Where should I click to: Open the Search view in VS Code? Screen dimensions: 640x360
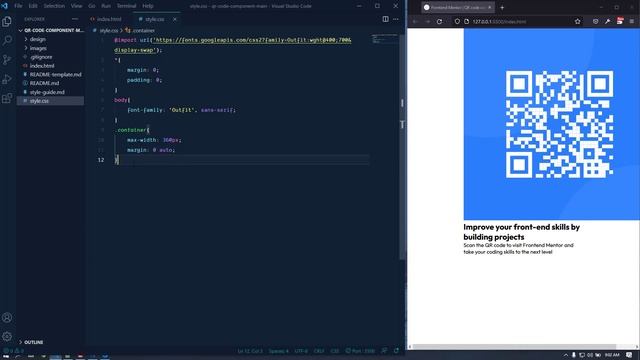click(x=7, y=40)
